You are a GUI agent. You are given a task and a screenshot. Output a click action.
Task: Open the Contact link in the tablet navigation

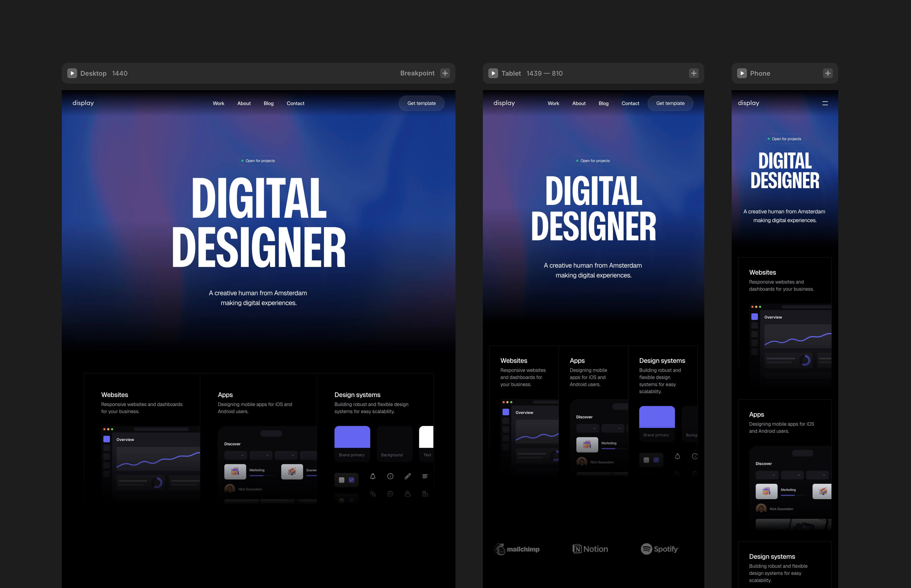coord(630,103)
